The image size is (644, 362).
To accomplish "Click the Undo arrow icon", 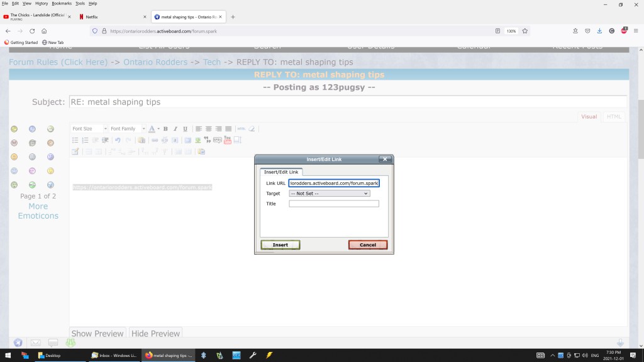I will coord(118,140).
